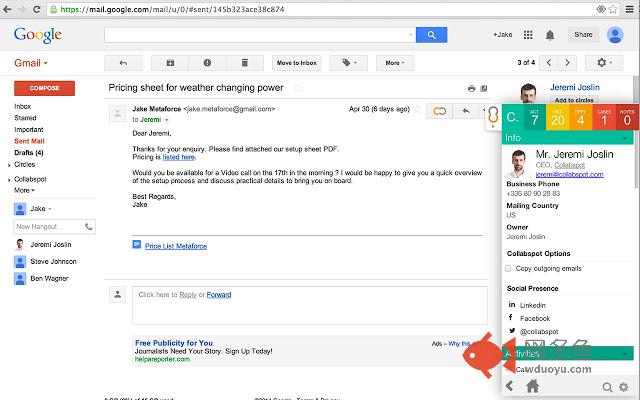Click the +Jake profile link

pyautogui.click(x=502, y=35)
